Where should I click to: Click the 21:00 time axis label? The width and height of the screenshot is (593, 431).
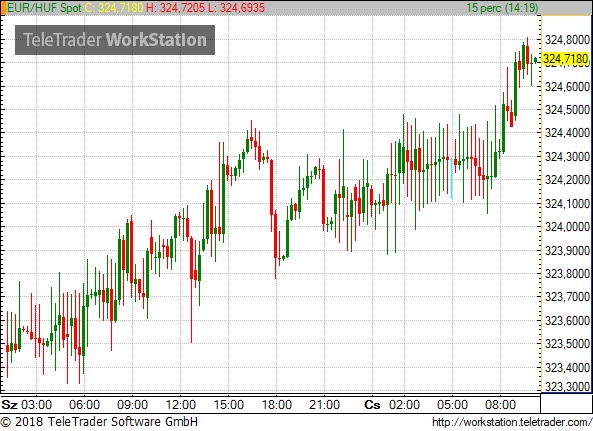click(324, 405)
